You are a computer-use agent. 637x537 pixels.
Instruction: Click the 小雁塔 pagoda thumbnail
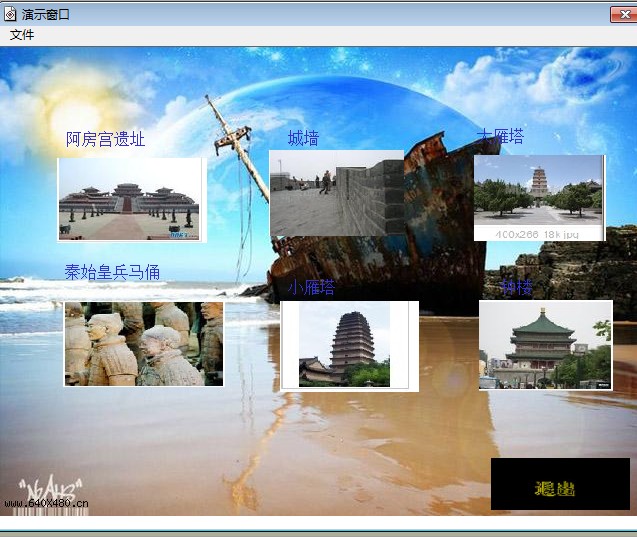349,346
